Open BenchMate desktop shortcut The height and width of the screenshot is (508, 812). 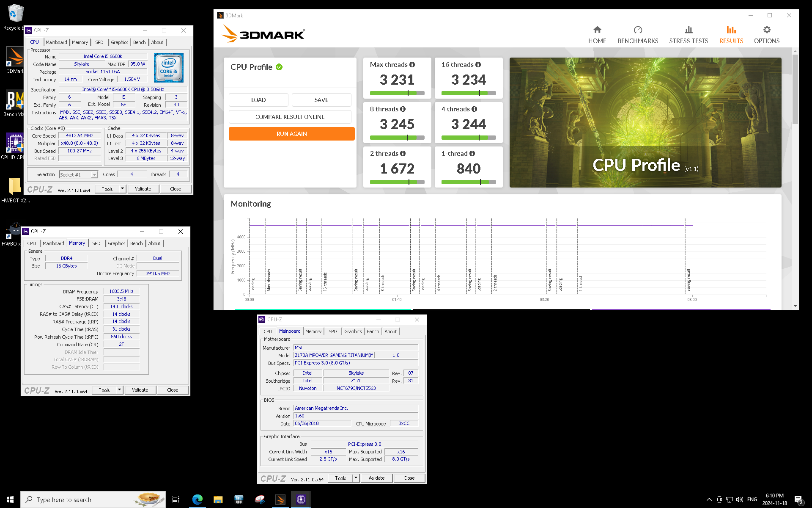pyautogui.click(x=15, y=104)
